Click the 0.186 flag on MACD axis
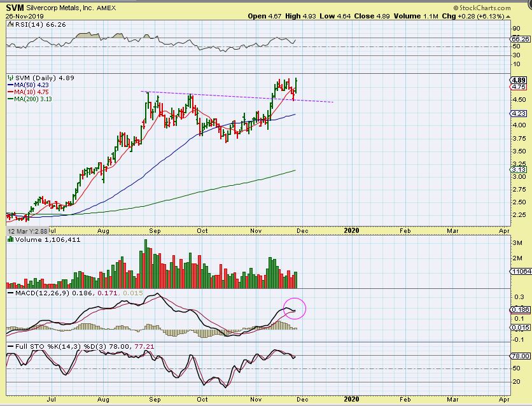Screen dimensions: 532x406 click(x=521, y=309)
